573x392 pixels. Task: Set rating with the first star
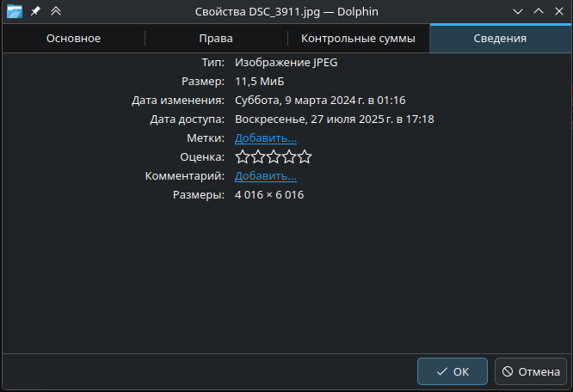coord(243,156)
